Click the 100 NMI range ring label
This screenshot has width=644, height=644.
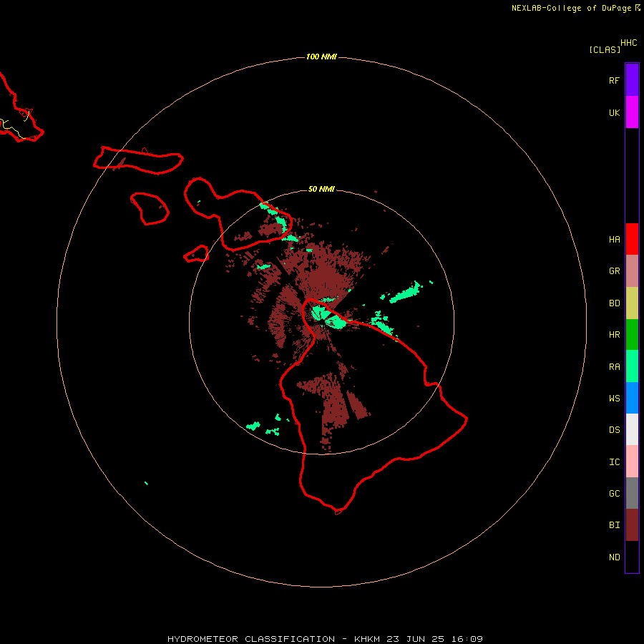pyautogui.click(x=321, y=57)
